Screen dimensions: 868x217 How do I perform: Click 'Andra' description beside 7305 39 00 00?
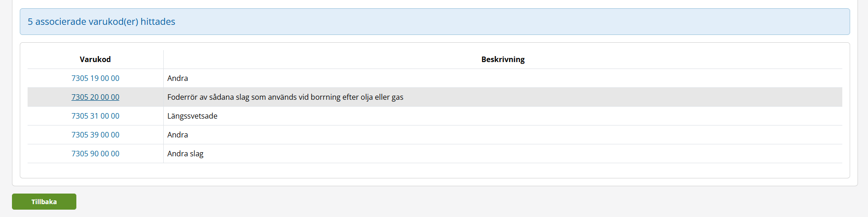[x=178, y=135]
